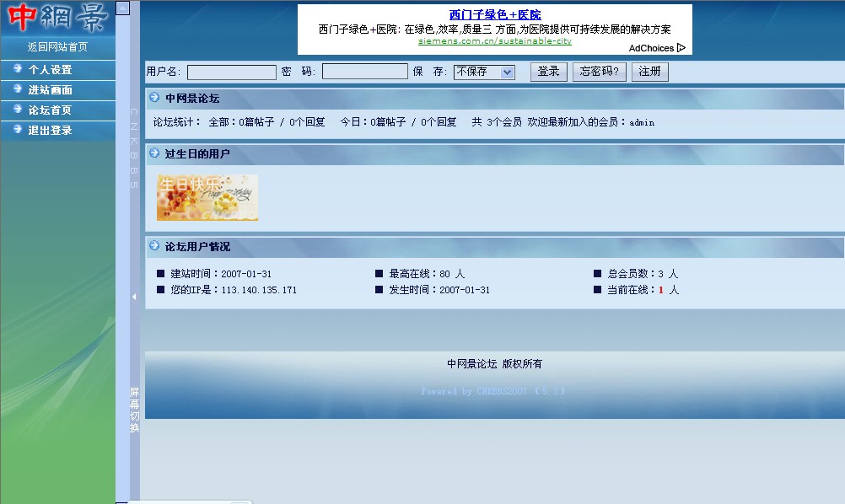Click the 注册 button
This screenshot has width=845, height=504.
coord(650,72)
